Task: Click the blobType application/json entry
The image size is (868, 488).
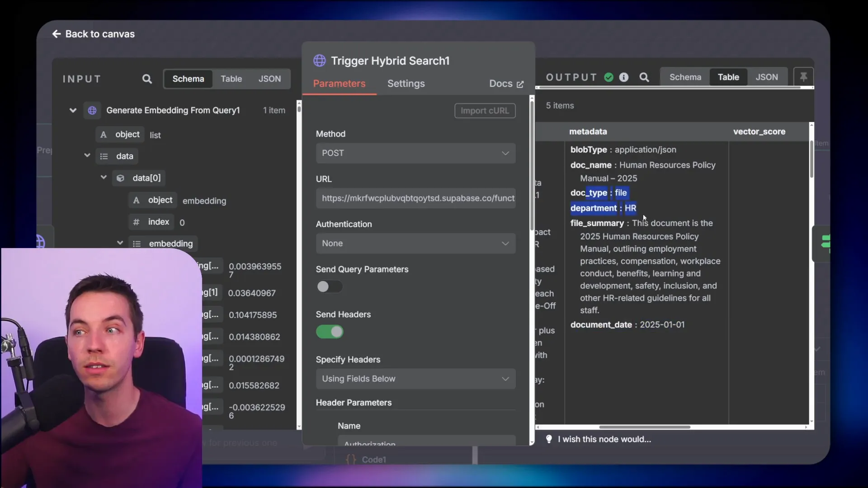Action: click(x=623, y=150)
